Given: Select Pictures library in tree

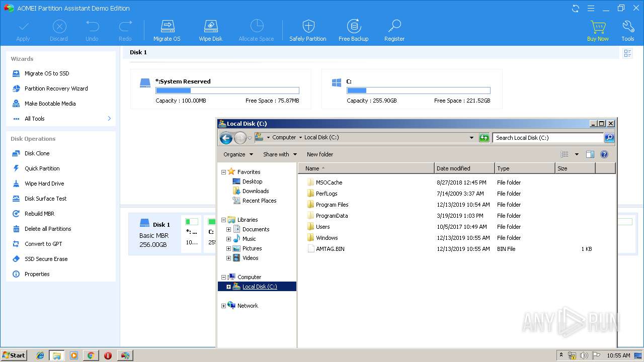Looking at the screenshot, I should click(x=252, y=248).
